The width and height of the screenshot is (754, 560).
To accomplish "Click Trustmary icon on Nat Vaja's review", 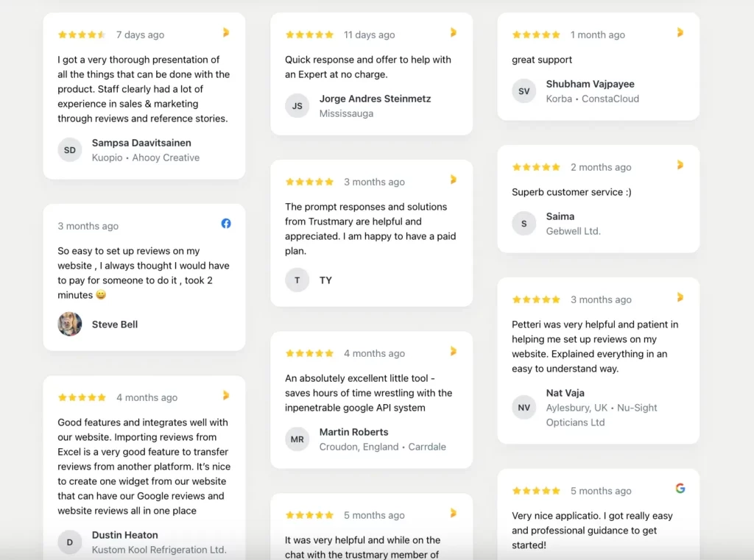I will pyautogui.click(x=680, y=297).
